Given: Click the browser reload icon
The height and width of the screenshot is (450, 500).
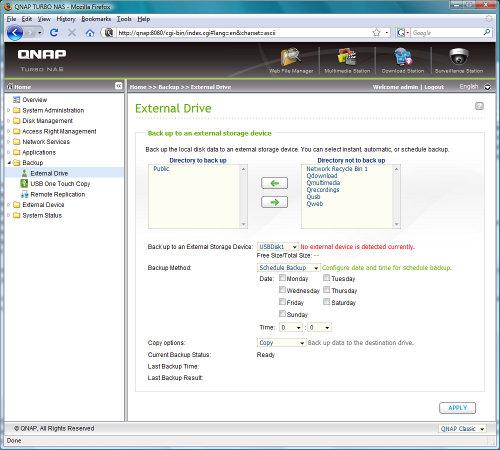Looking at the screenshot, I should pyautogui.click(x=54, y=33).
